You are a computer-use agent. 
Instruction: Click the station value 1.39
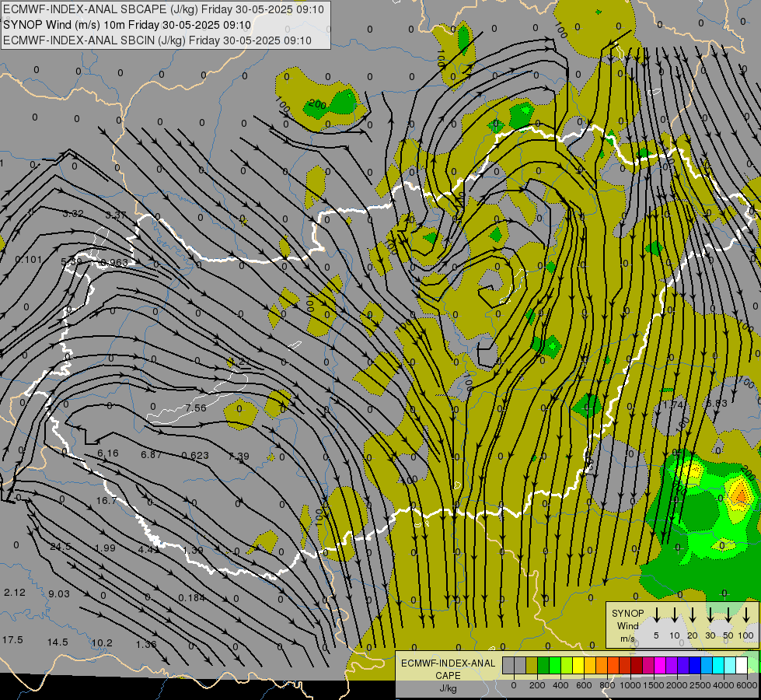193,551
